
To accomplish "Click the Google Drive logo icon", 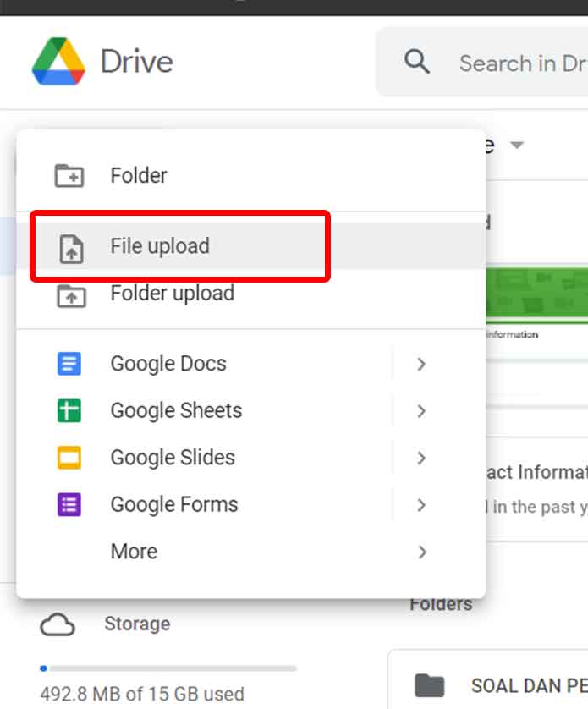I will [56, 61].
